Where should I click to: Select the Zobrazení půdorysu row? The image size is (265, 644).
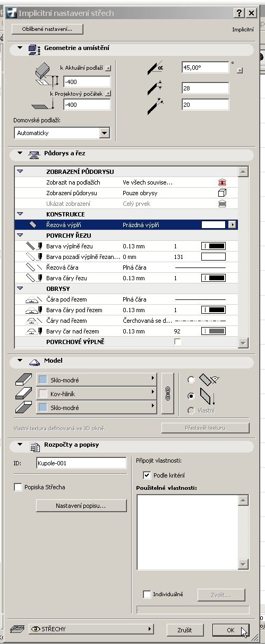(x=125, y=193)
